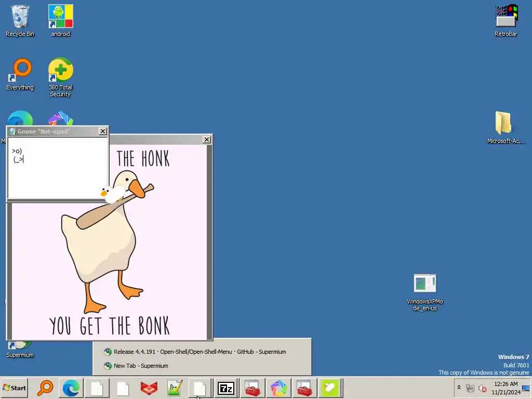Image resolution: width=532 pixels, height=399 pixels.
Task: Select the 360 Total Security desktop icon
Action: (x=60, y=77)
